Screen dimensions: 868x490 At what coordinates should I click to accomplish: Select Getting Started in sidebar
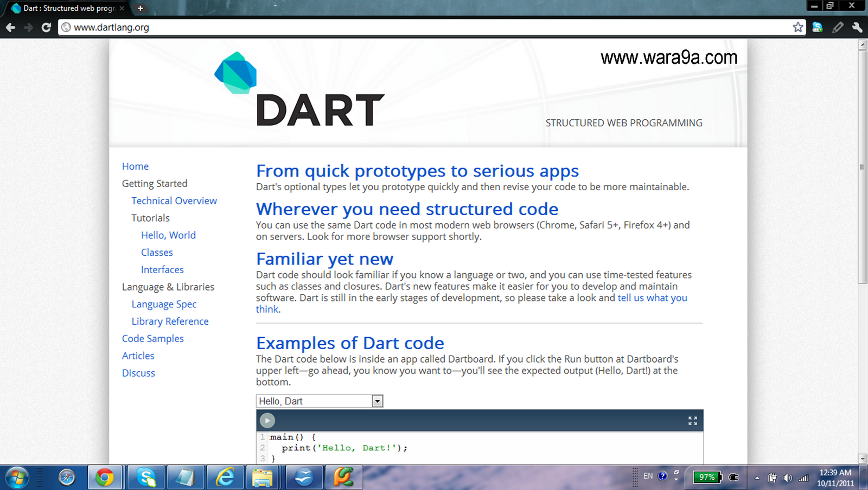coord(155,184)
